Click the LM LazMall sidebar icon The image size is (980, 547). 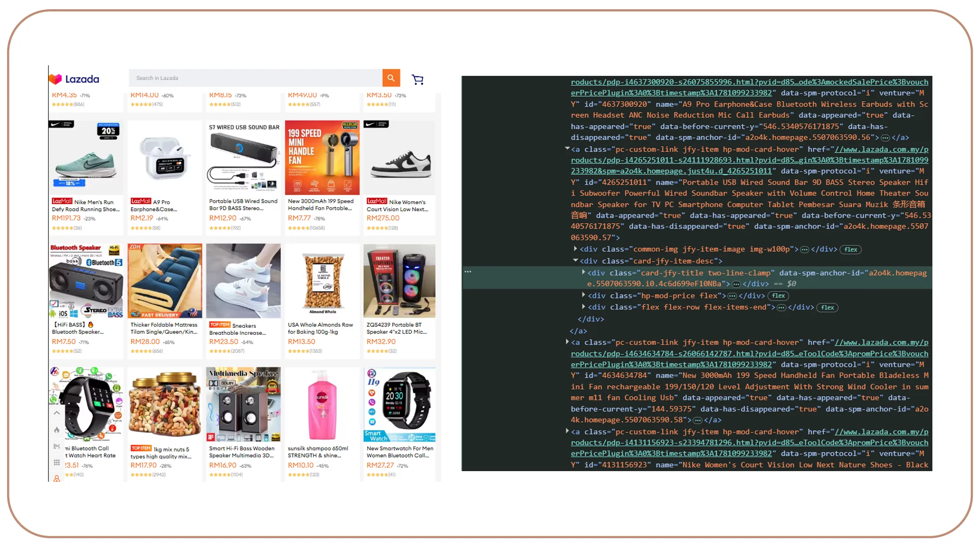coord(57,446)
